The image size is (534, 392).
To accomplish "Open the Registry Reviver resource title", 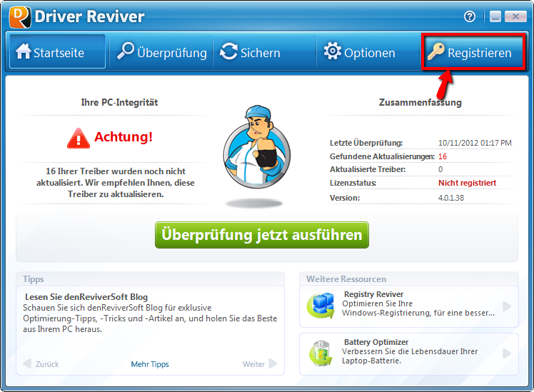I will click(373, 294).
